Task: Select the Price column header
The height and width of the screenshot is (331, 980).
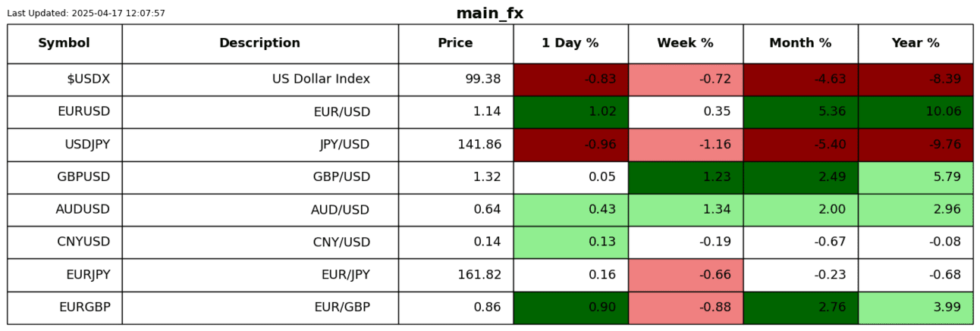Action: click(x=455, y=44)
